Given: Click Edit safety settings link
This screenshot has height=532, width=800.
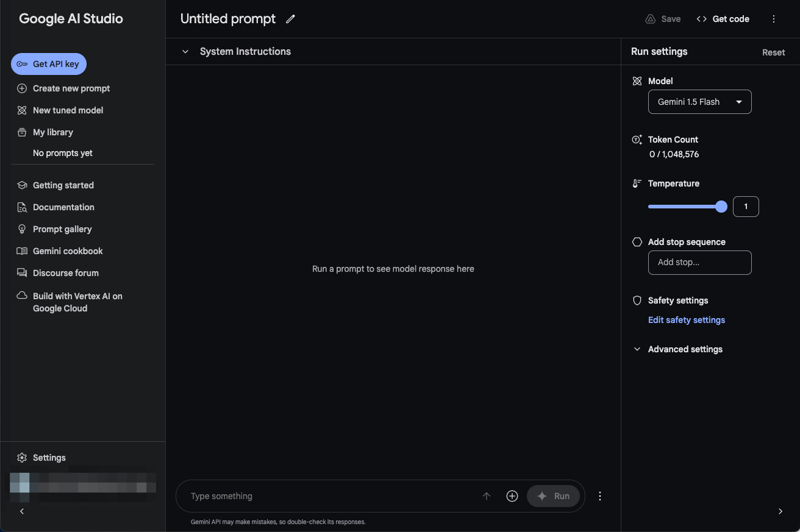Looking at the screenshot, I should point(686,320).
